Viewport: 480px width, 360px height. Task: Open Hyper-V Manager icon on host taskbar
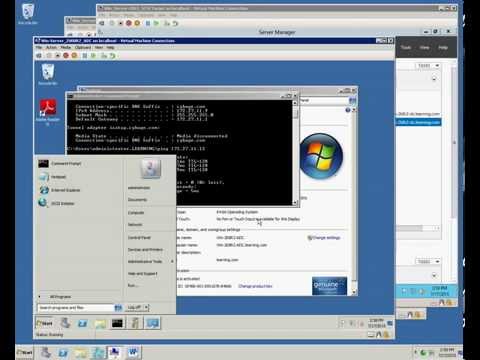coord(114,352)
